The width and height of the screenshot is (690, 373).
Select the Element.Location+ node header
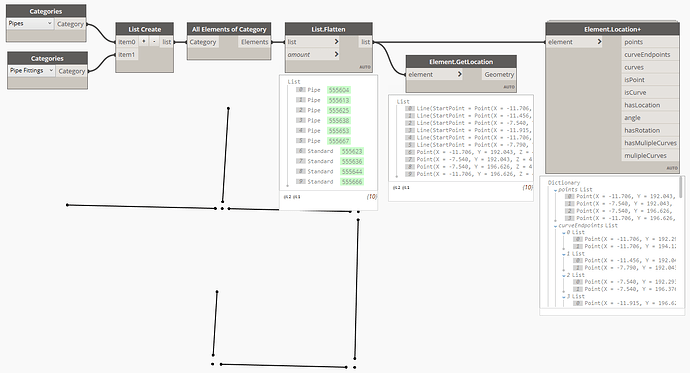(612, 29)
